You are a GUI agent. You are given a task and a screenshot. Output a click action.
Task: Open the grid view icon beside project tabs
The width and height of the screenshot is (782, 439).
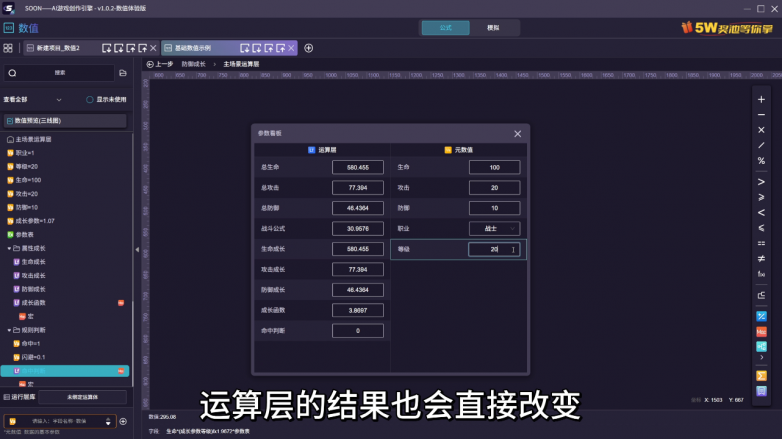[x=8, y=48]
